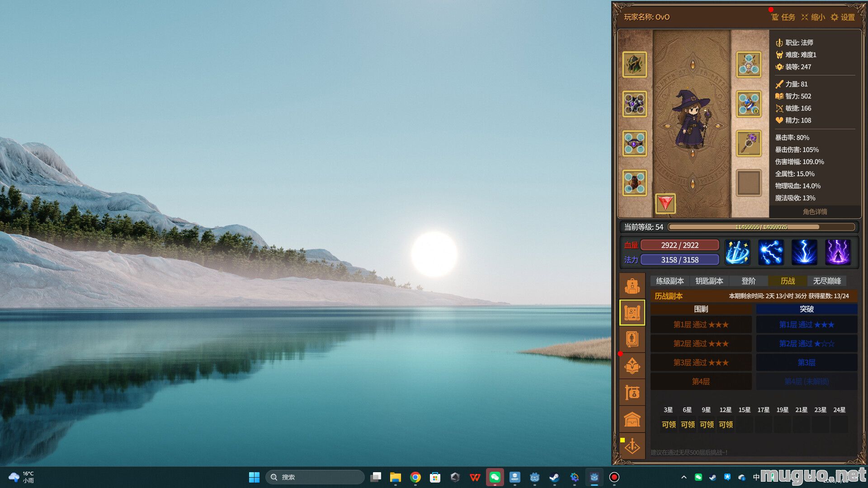Open the anchor-shaped bottom sidebar icon

632,446
